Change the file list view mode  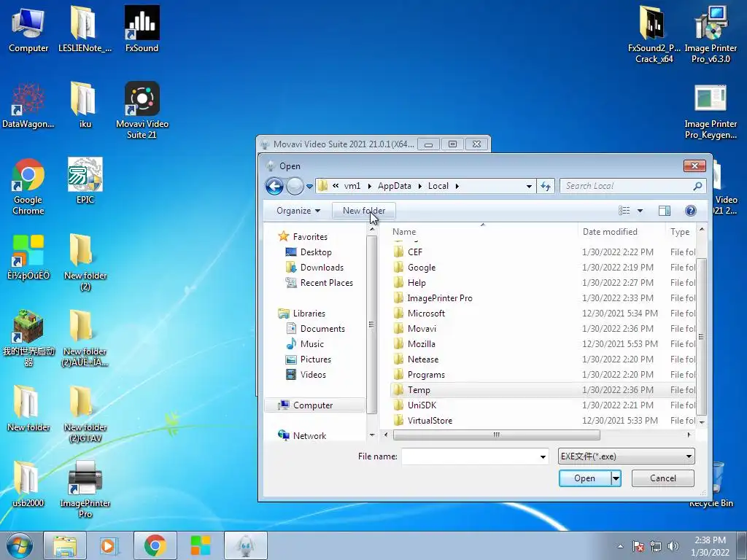pyautogui.click(x=624, y=211)
